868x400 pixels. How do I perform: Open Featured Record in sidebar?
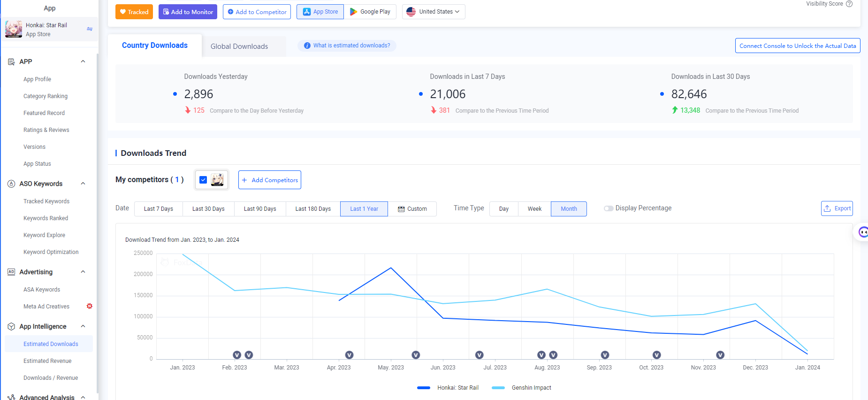pos(44,113)
